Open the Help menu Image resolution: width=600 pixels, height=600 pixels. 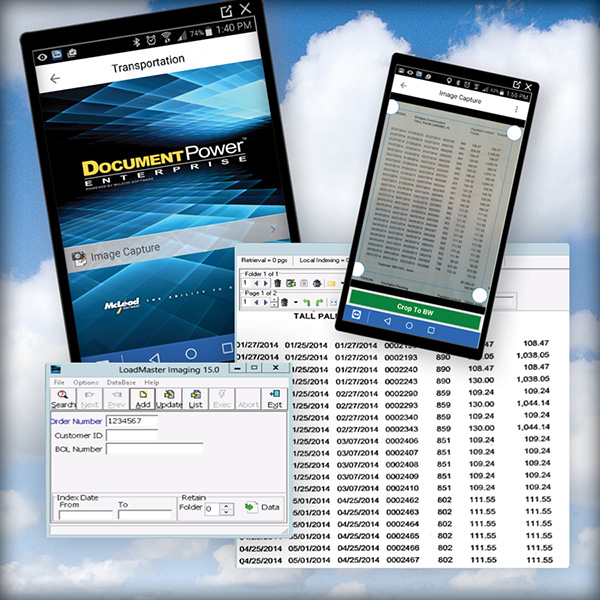[x=152, y=382]
